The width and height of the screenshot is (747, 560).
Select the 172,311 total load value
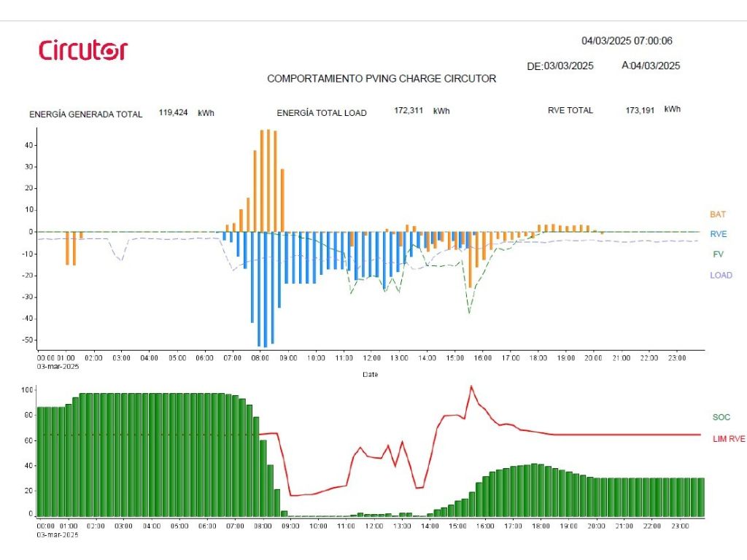click(x=409, y=111)
